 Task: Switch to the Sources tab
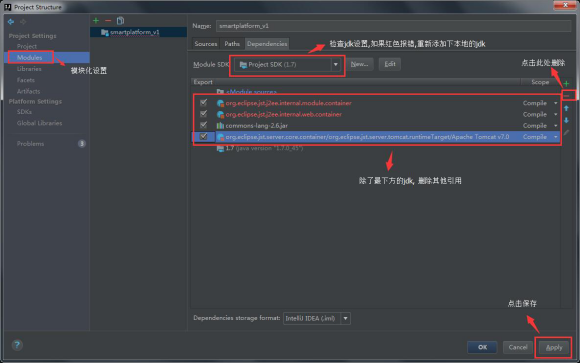coord(206,44)
